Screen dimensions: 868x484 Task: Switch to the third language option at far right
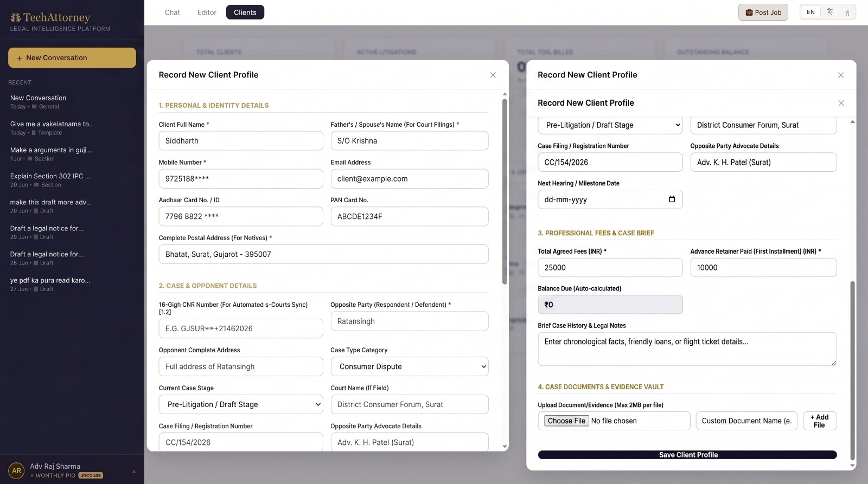(847, 12)
